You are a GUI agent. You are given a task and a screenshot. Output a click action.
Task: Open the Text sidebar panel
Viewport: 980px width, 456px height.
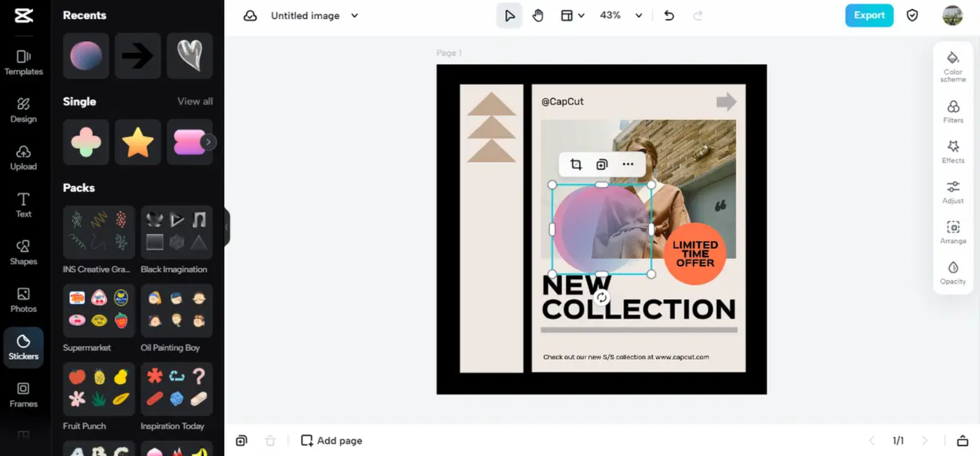coord(23,205)
